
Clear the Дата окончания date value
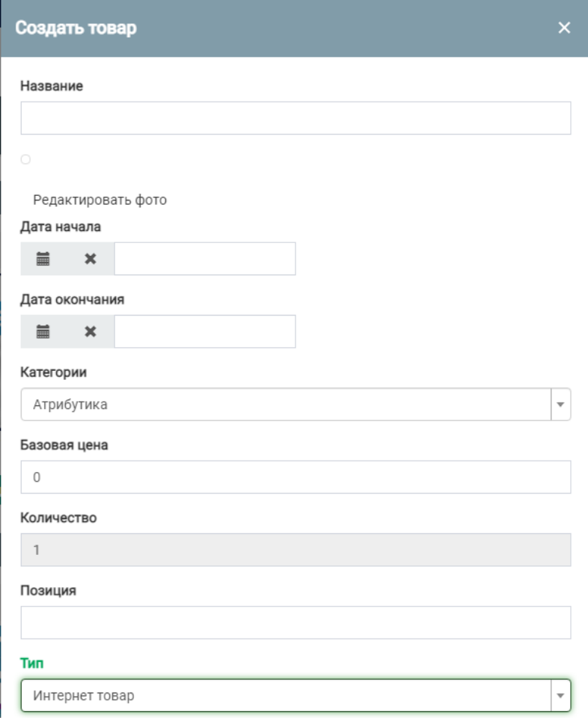pos(91,331)
